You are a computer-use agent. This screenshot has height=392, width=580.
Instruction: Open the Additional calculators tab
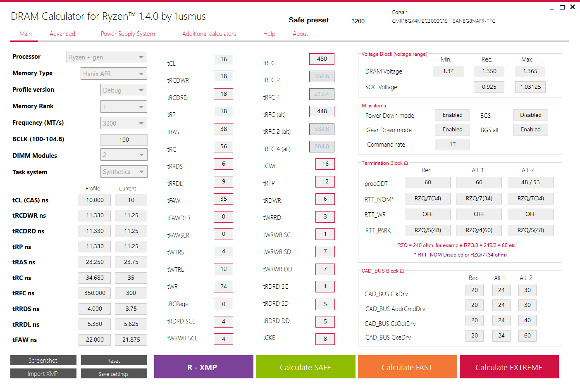tap(209, 34)
